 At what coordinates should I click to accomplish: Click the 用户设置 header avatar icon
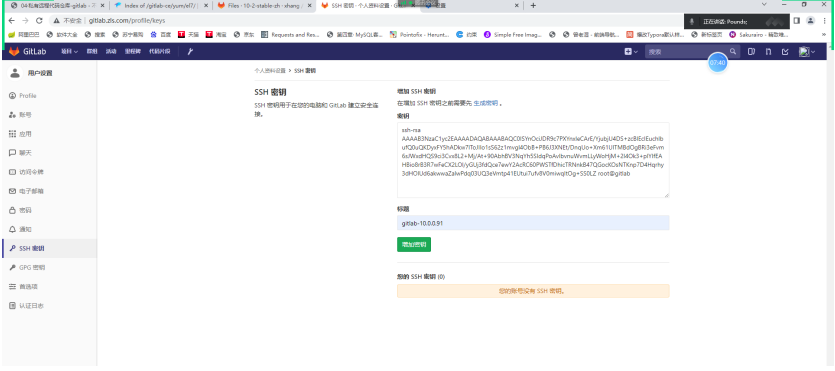15,73
